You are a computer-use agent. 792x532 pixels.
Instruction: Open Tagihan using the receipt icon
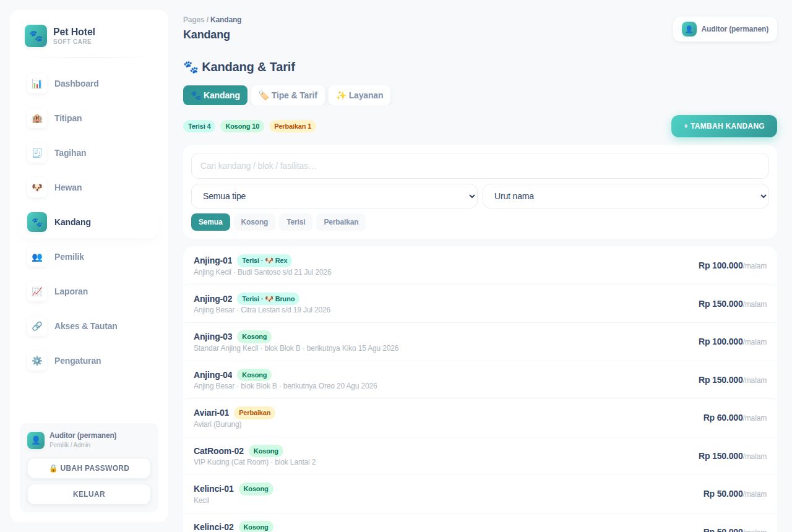(37, 153)
